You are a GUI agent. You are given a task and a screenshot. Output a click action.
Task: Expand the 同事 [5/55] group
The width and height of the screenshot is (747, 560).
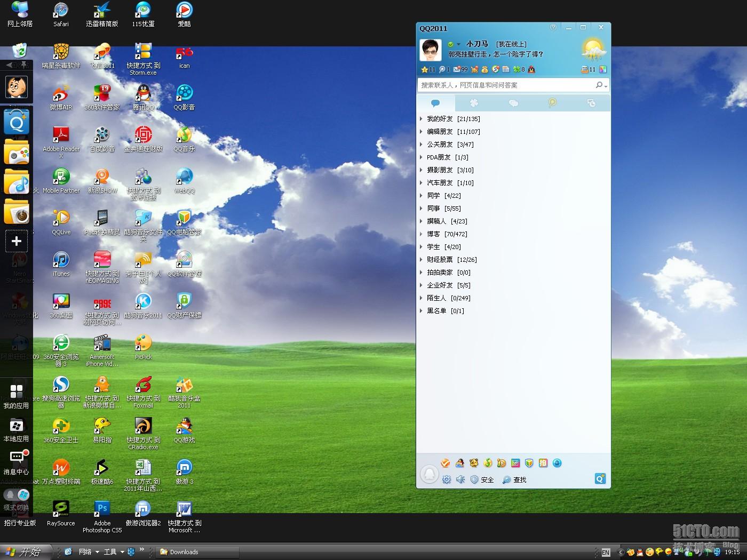pos(513,209)
